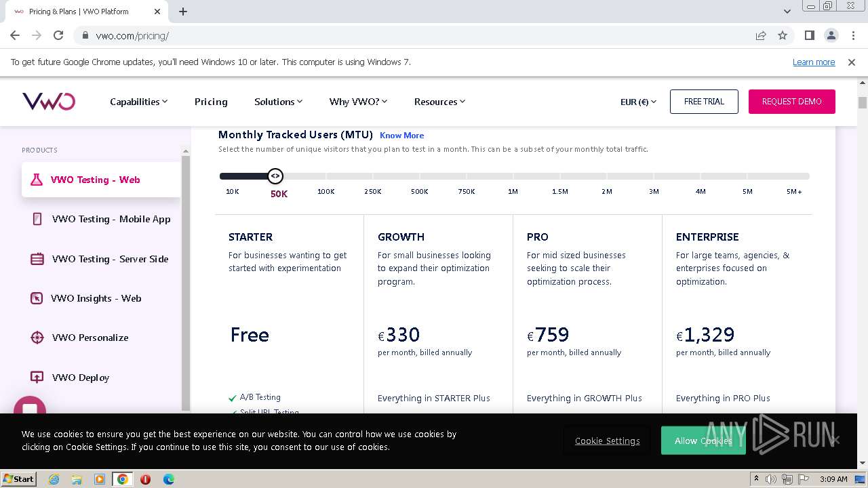Open the Learn more link
This screenshot has height=488, width=868.
(814, 62)
